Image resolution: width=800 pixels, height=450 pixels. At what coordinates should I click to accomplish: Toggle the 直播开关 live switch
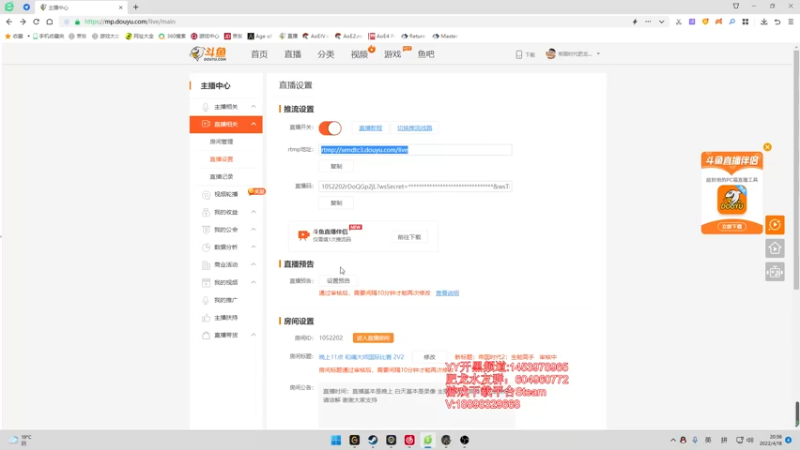pos(330,128)
